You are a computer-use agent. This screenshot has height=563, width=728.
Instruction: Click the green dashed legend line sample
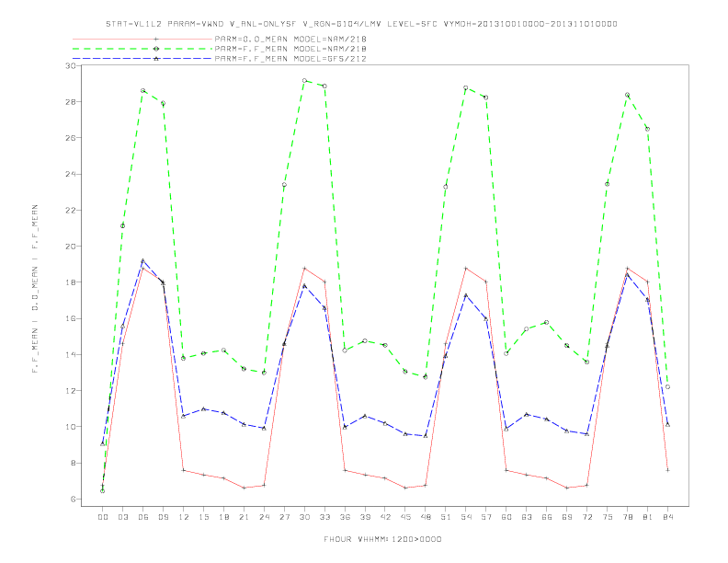coord(142,49)
